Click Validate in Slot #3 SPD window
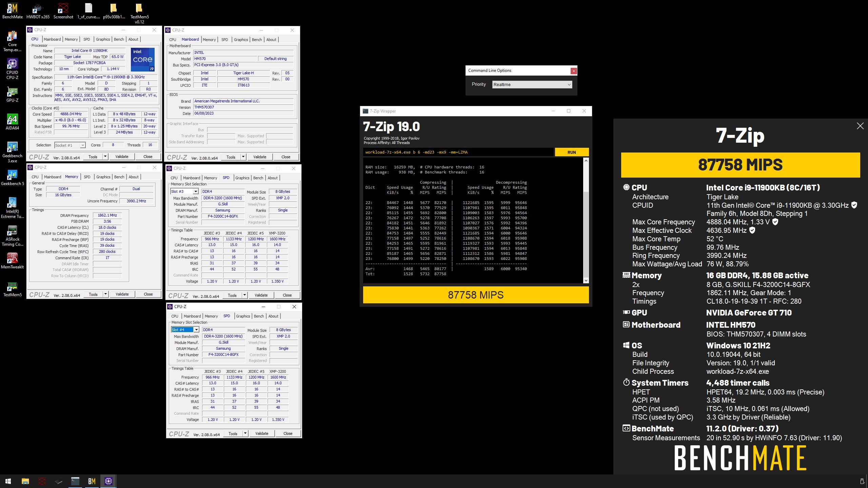868x488 pixels. [x=261, y=295]
